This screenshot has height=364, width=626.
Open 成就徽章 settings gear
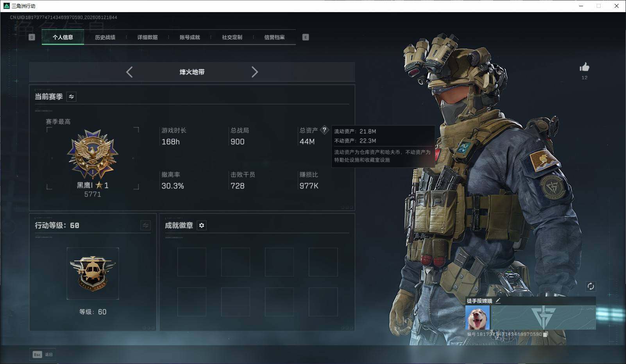tap(202, 225)
